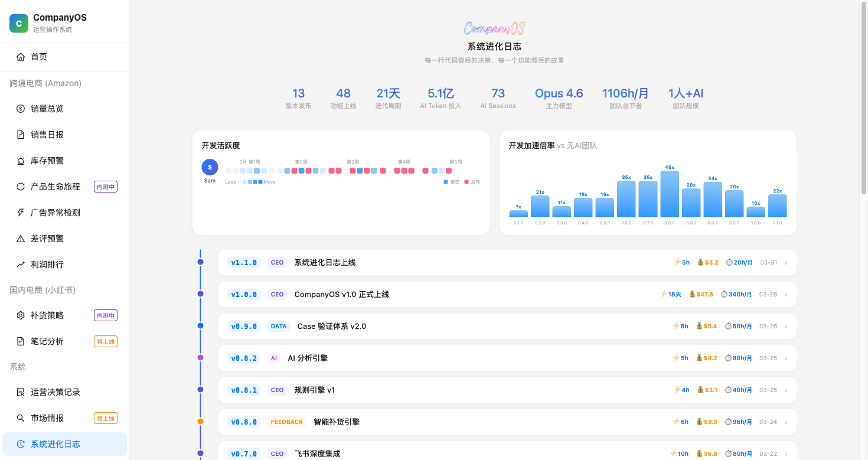Click the magnifier icon for 市场情报

tap(21, 418)
